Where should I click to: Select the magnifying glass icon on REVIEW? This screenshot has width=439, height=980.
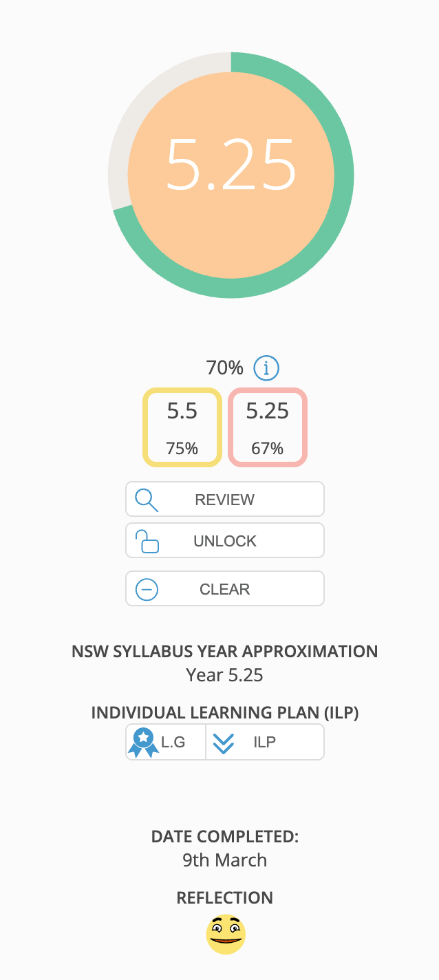[147, 499]
